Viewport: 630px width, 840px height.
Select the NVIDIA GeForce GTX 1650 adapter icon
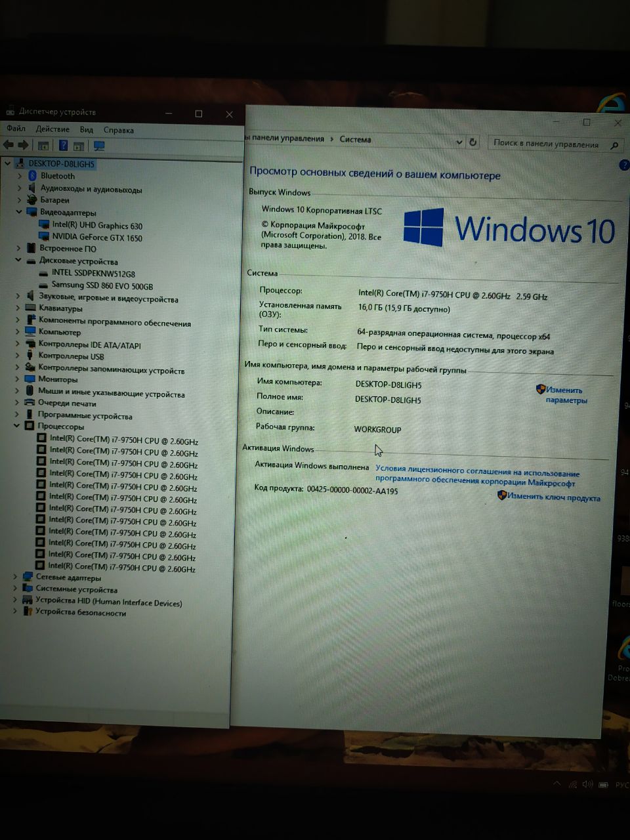pos(44,236)
